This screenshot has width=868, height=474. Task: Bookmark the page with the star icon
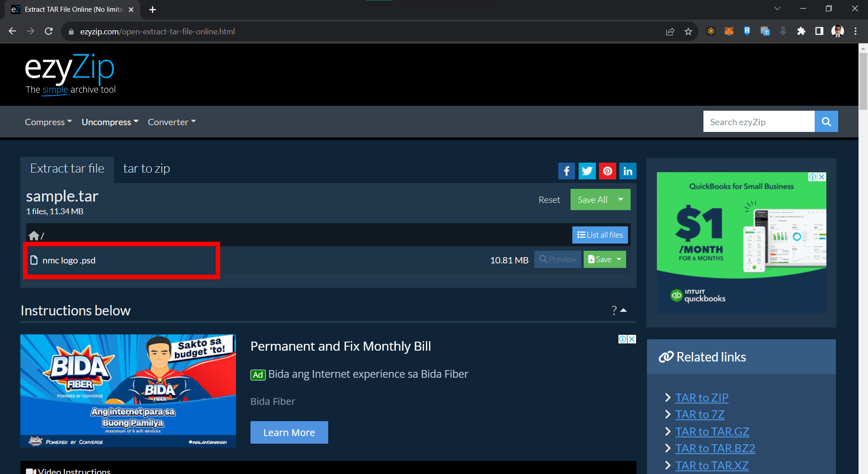coord(689,31)
